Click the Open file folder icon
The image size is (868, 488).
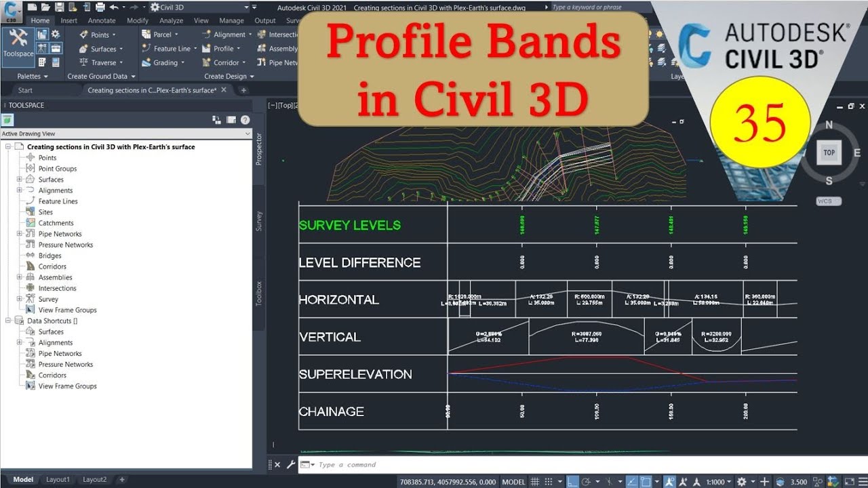(x=45, y=7)
